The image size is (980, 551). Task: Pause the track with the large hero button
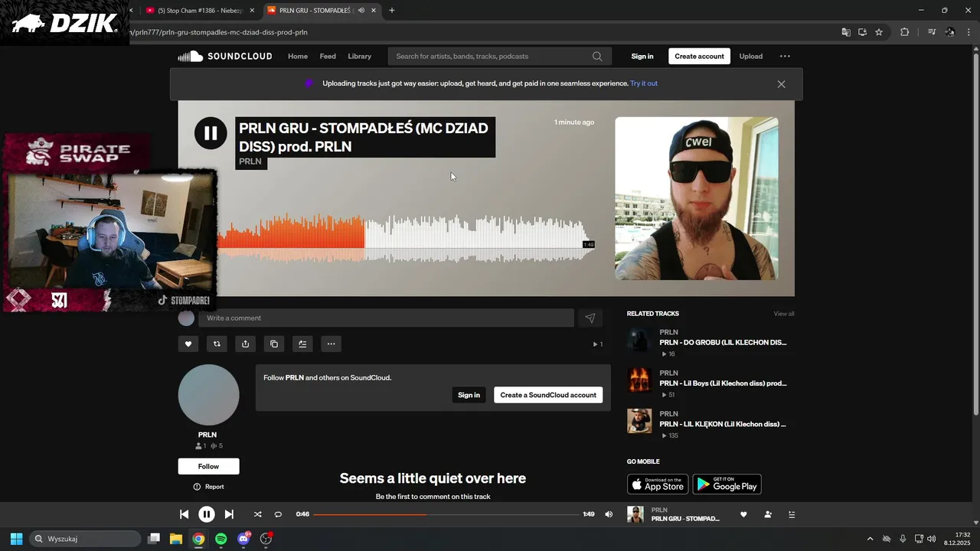click(211, 133)
